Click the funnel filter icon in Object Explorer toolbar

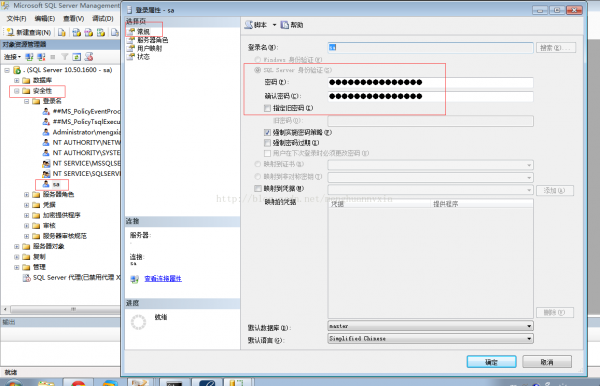pos(65,57)
